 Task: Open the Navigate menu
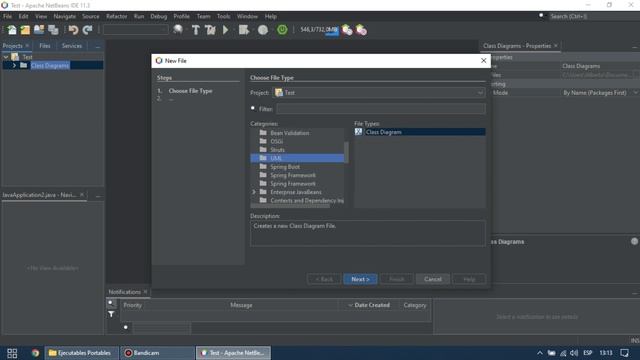click(x=64, y=16)
